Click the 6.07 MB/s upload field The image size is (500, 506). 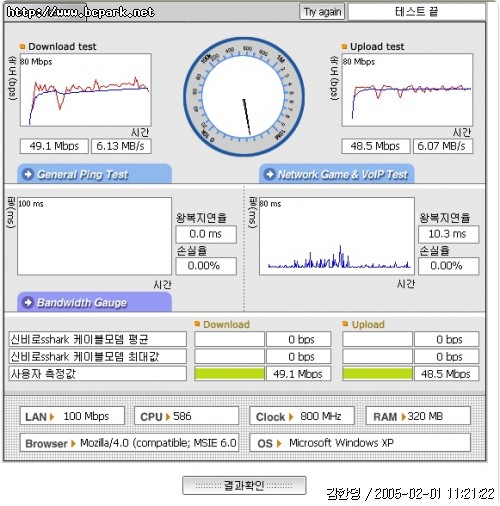(443, 146)
